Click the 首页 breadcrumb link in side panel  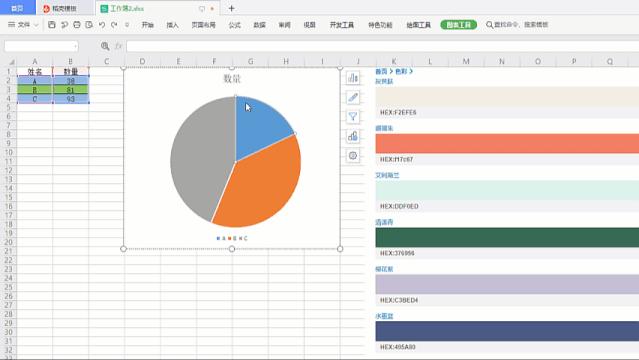coord(381,71)
